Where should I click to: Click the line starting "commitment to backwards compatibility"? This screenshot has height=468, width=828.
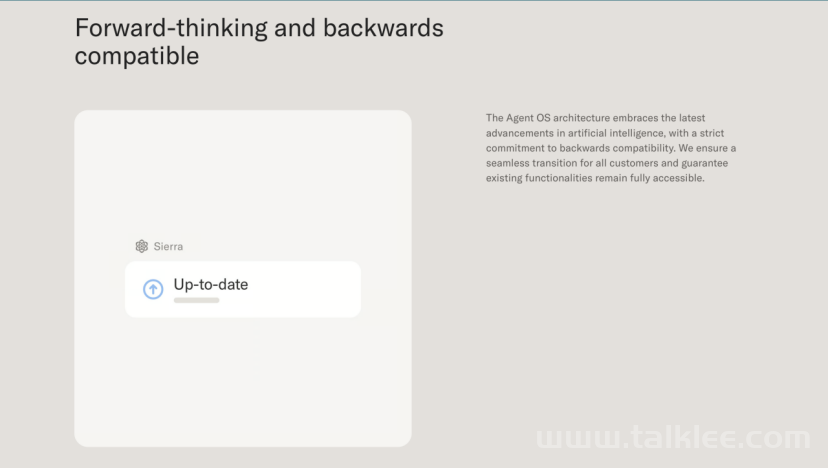(x=611, y=148)
